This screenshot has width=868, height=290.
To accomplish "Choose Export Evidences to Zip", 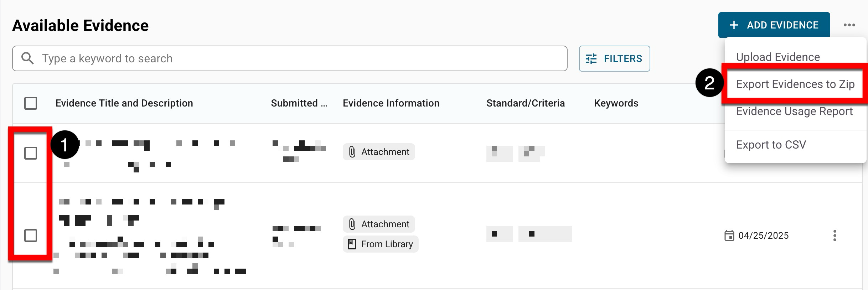I will coord(795,84).
